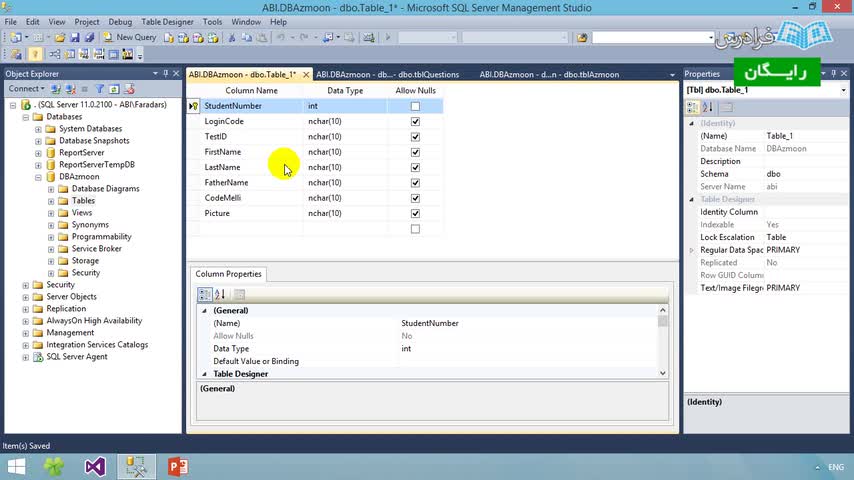Viewport: 854px width, 480px height.
Task: Click the Manage Indexes and Keys icon
Action: pos(70,54)
